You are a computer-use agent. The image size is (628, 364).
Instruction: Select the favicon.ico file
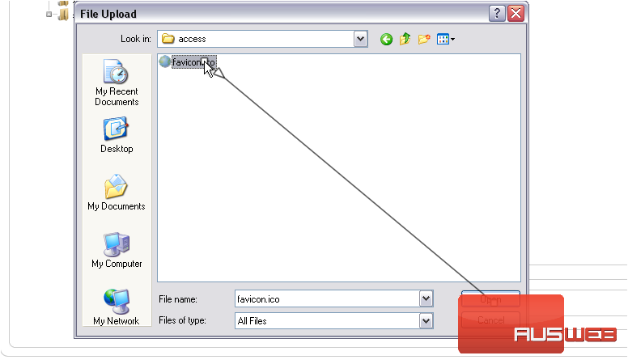tap(194, 62)
